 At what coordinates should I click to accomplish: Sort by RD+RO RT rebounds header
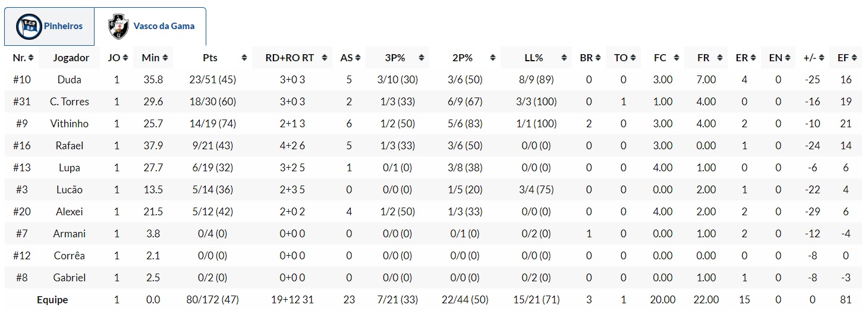click(291, 58)
